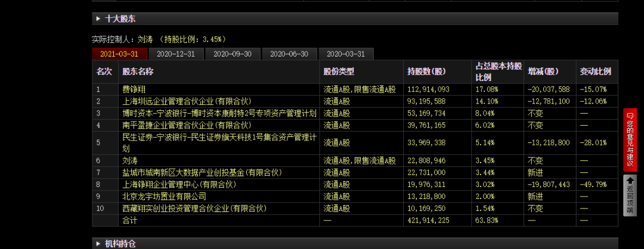Screen dimensions: 644x249
Task: View the 2020-06-30 tab
Action: pos(289,54)
